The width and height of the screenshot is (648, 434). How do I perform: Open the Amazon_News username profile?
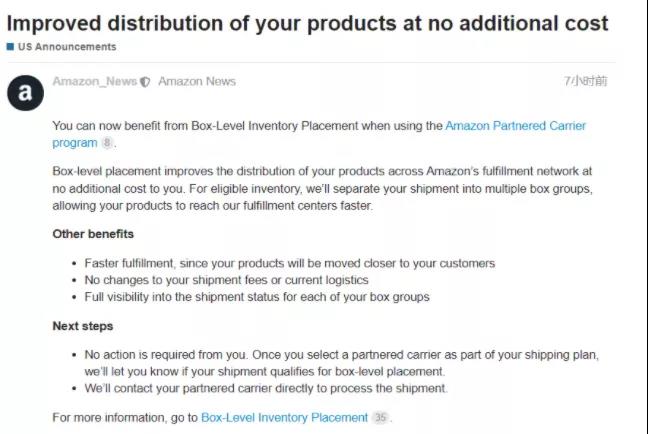tap(94, 82)
